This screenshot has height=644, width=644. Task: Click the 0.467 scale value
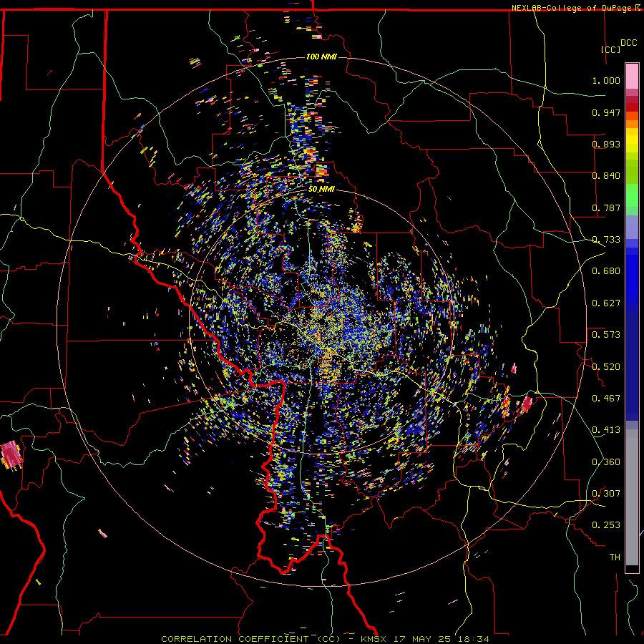(606, 399)
